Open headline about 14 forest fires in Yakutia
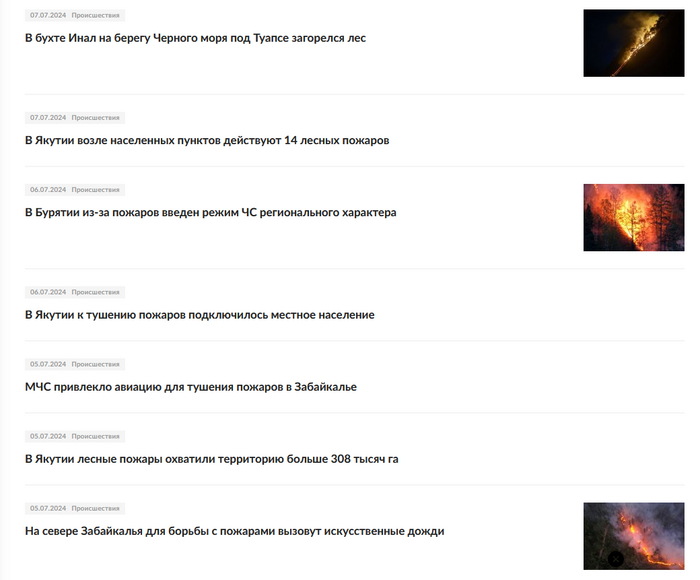 point(207,140)
